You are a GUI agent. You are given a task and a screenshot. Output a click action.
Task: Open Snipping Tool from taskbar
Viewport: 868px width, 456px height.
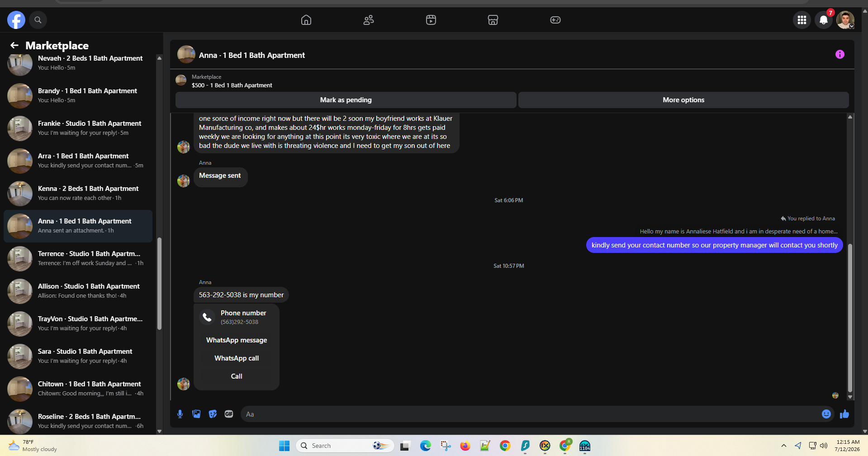click(446, 446)
